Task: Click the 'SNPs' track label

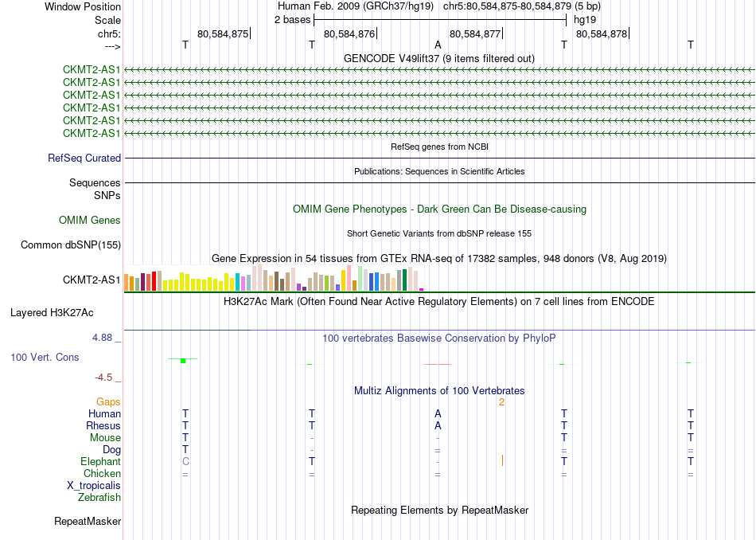Action: pyautogui.click(x=107, y=195)
